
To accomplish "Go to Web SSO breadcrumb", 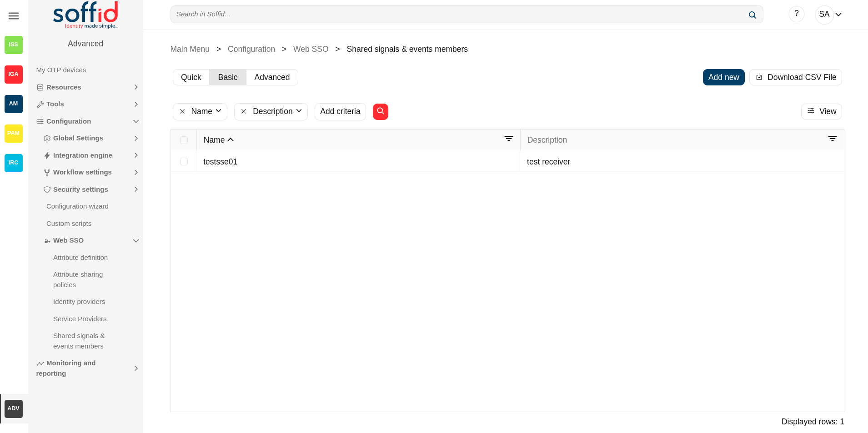I will coord(311,49).
